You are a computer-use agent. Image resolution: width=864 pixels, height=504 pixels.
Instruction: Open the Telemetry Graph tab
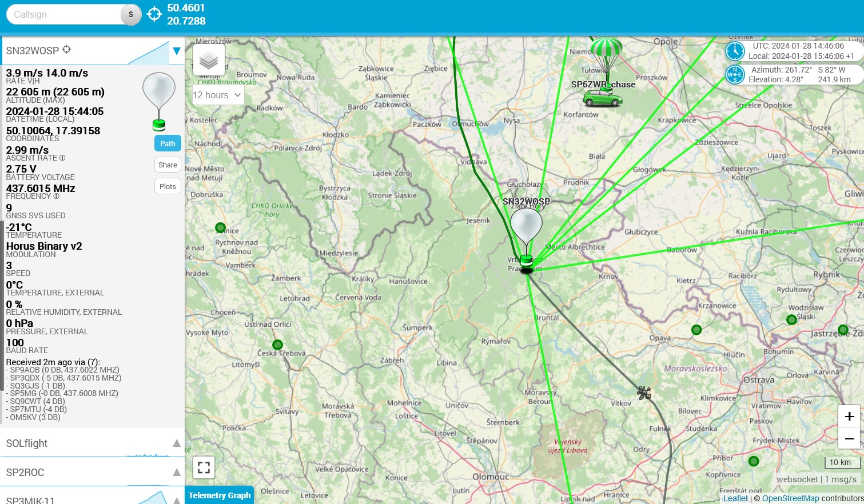tap(220, 495)
